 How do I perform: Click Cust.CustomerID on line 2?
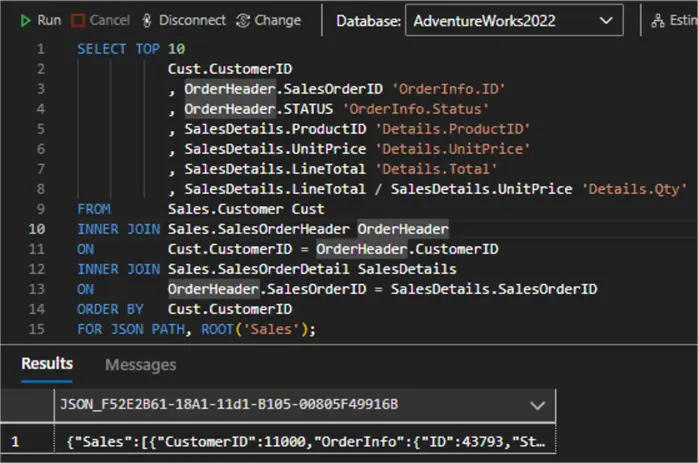(230, 69)
